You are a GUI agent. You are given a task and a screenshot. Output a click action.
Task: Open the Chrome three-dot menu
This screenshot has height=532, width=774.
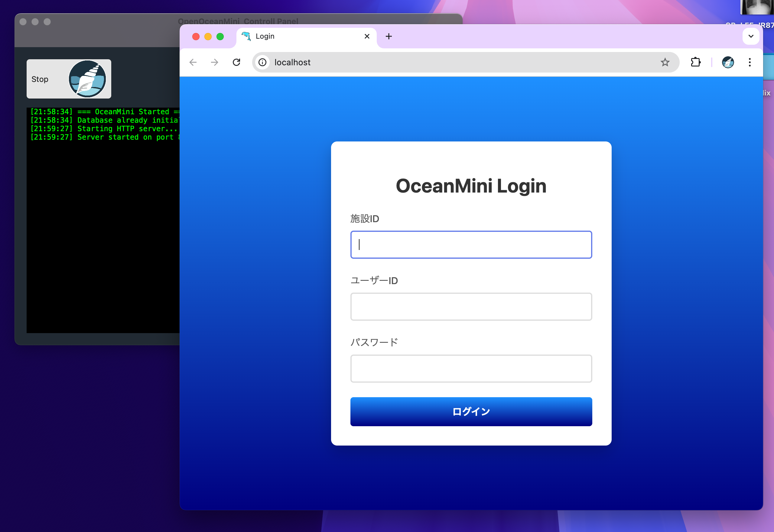coord(750,62)
